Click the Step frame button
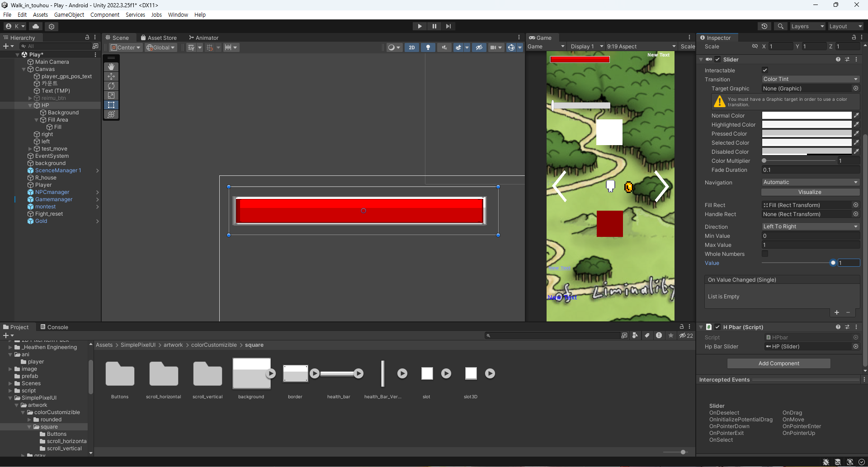The image size is (868, 467). coord(448,26)
